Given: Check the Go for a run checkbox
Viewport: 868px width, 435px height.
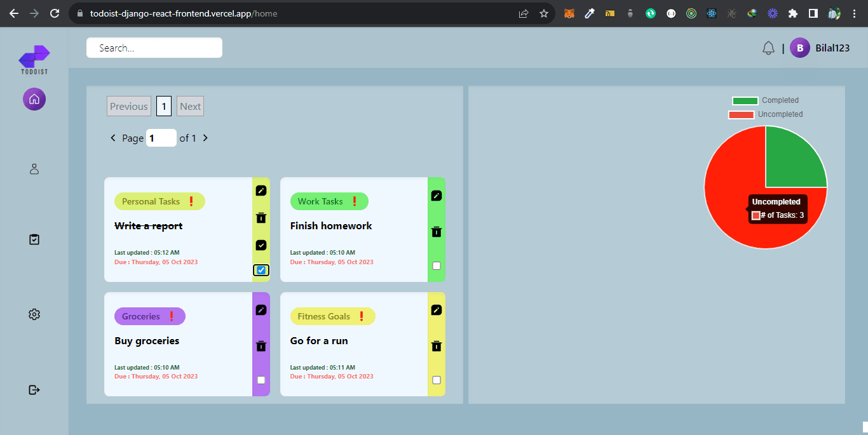Looking at the screenshot, I should (437, 380).
